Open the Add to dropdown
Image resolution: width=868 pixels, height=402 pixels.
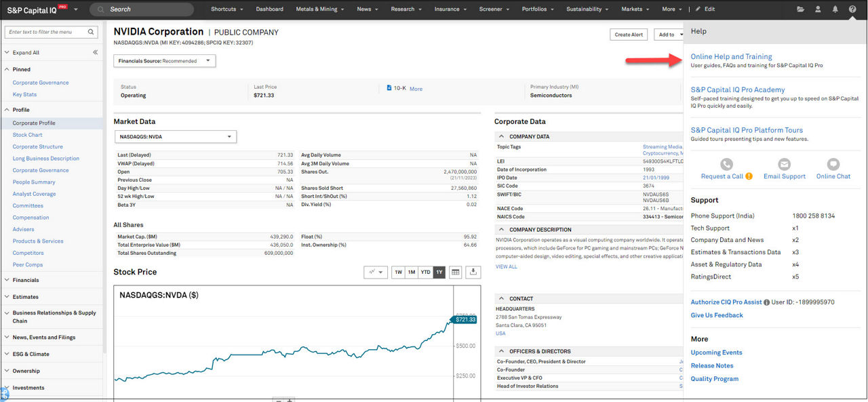(x=669, y=35)
